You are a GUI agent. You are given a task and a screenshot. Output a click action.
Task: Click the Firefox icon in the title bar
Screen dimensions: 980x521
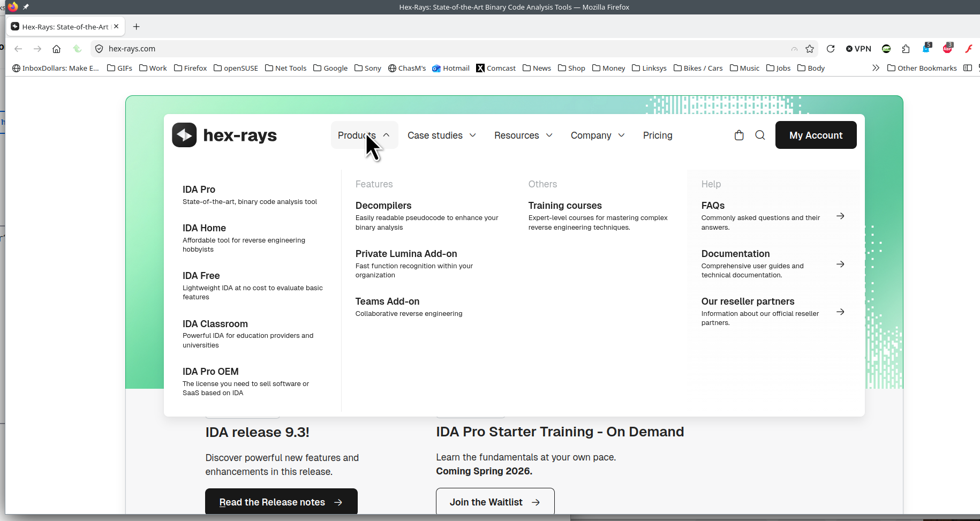pos(13,7)
